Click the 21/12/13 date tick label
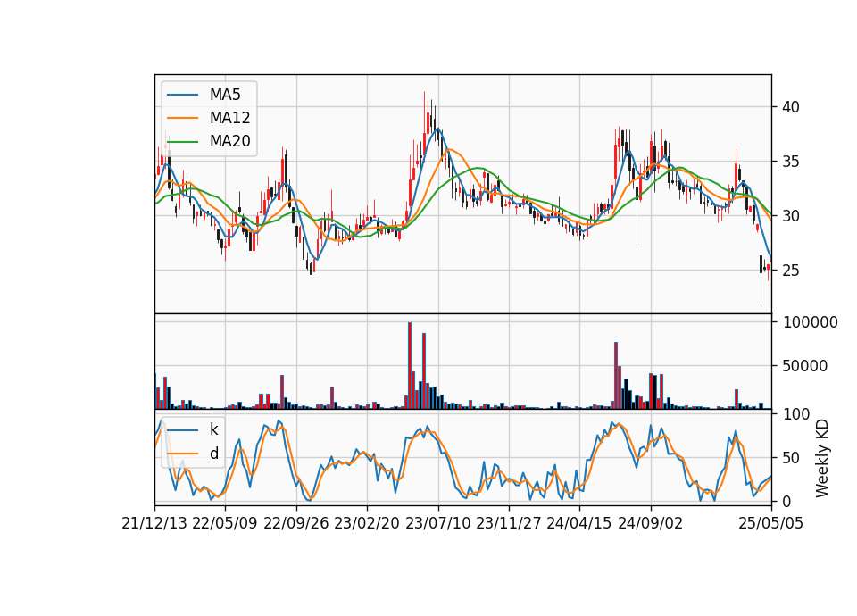Viewport: 857px width, 616px height. click(154, 523)
